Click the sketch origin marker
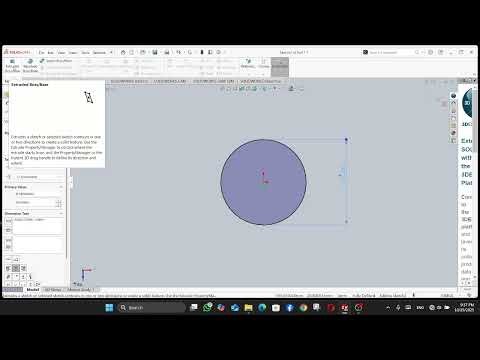This screenshot has height=360, width=480. click(264, 179)
